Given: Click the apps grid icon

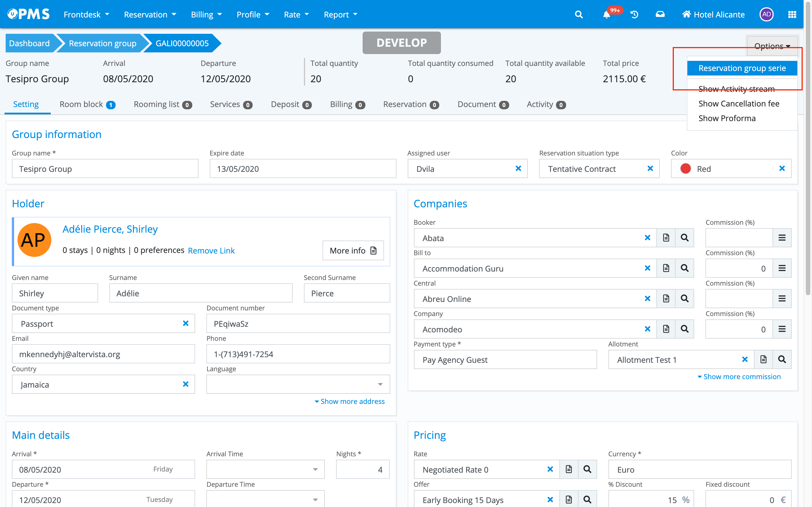Looking at the screenshot, I should click(x=792, y=14).
